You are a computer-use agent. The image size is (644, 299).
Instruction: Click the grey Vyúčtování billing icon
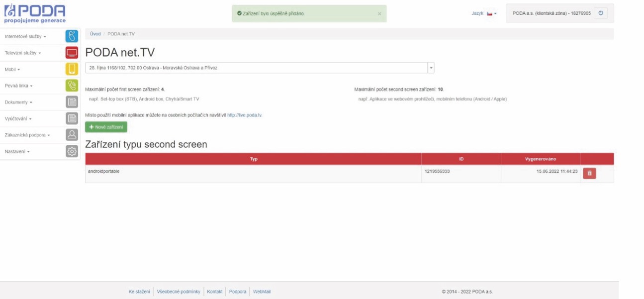tap(72, 118)
